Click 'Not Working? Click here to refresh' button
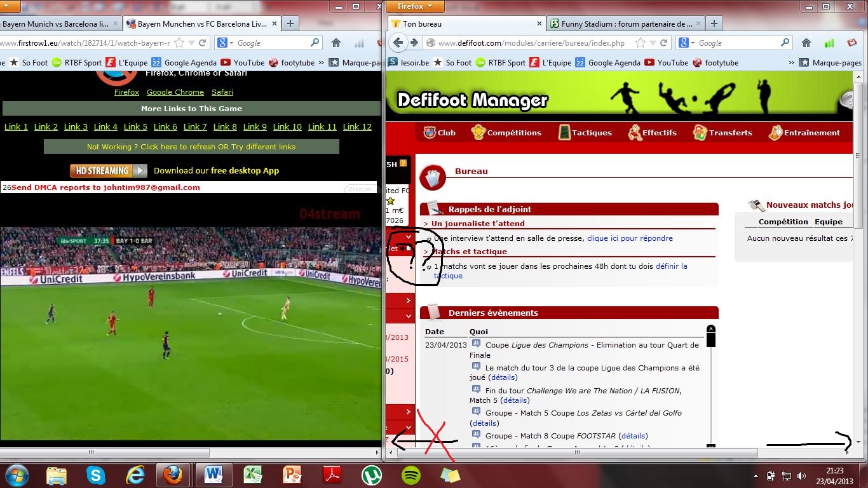The image size is (868, 488). click(x=191, y=147)
